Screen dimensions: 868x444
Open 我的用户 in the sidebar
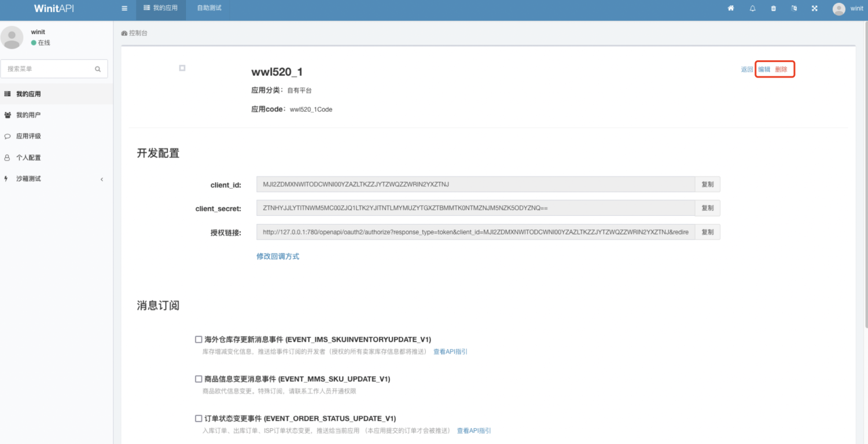click(x=28, y=115)
